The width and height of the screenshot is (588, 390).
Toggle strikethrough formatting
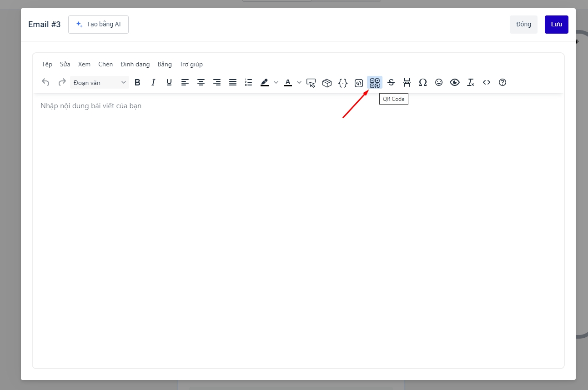[x=391, y=82]
